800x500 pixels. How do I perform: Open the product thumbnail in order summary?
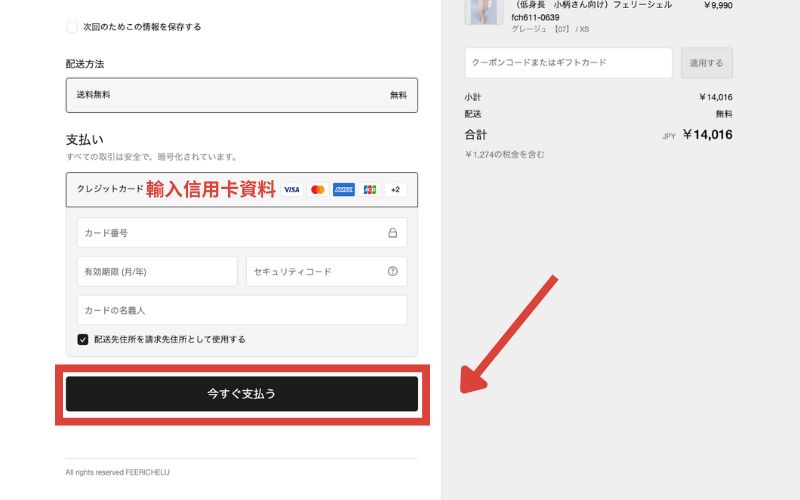click(485, 11)
